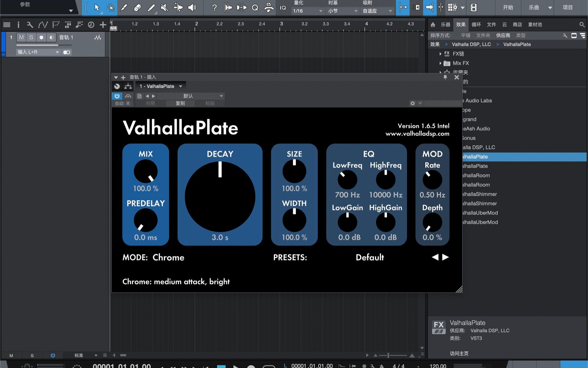The width and height of the screenshot is (588, 368).
Task: Adjust the MIX knob
Action: coord(145,171)
